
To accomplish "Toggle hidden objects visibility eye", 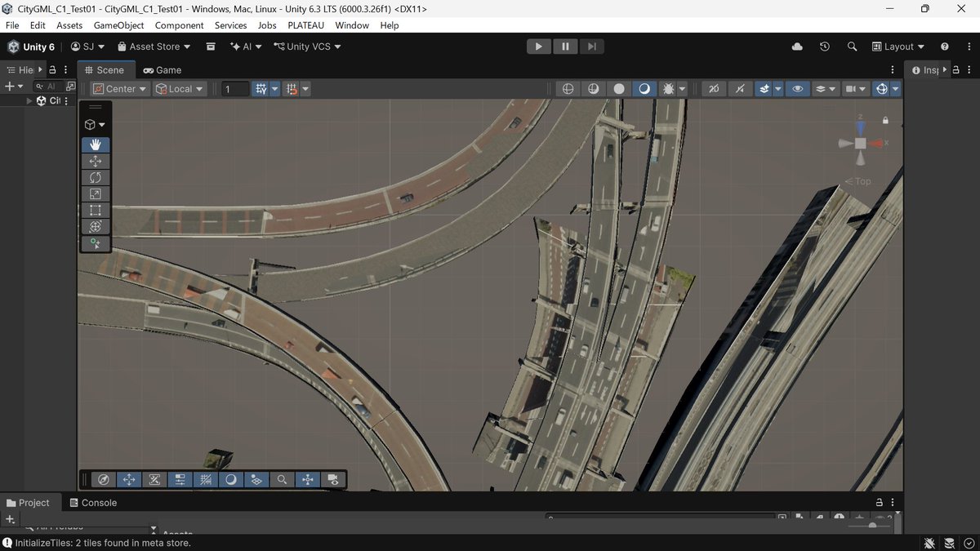I will point(798,89).
